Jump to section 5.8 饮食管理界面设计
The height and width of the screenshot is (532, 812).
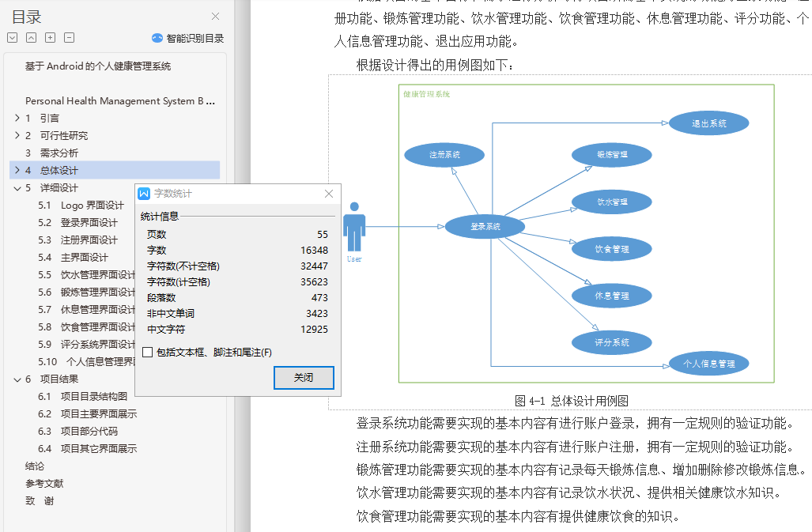coord(86,327)
